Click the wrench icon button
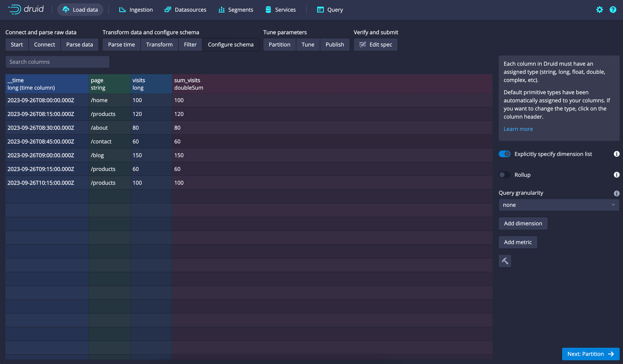Image resolution: width=623 pixels, height=364 pixels. 505,261
